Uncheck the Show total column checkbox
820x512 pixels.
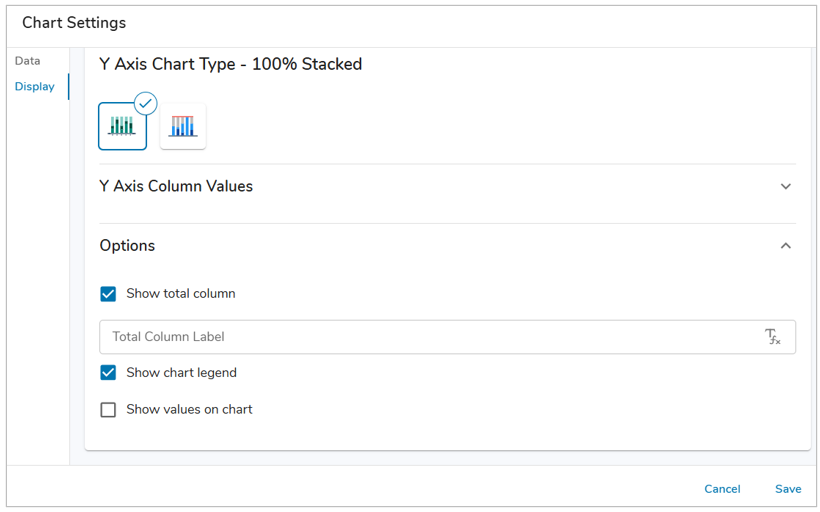tap(108, 294)
